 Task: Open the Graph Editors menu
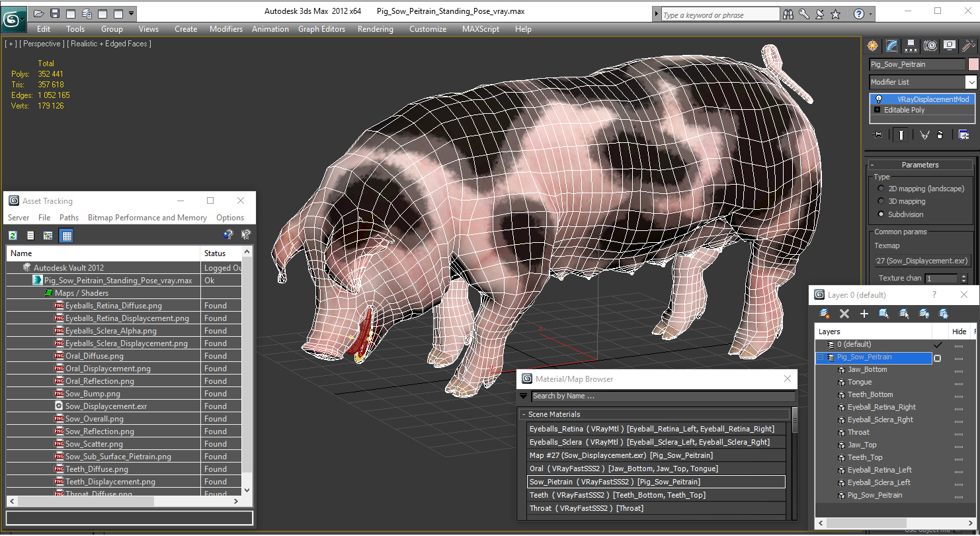321,29
